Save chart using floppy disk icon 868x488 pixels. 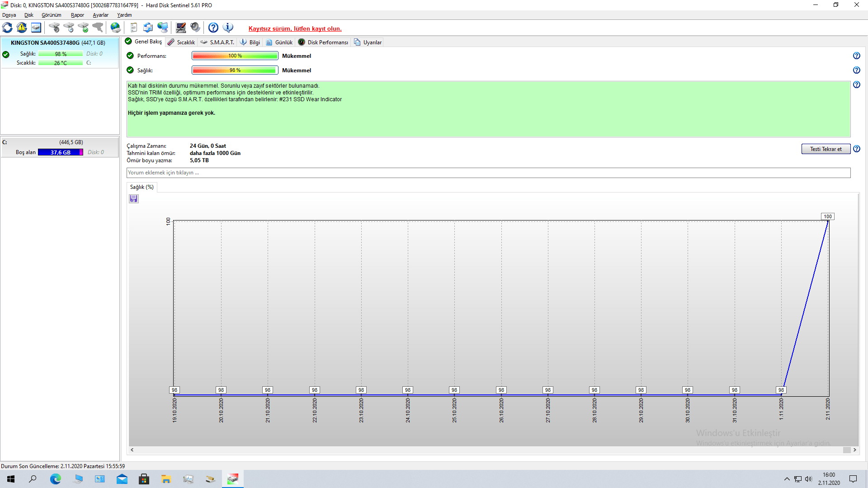pyautogui.click(x=134, y=199)
